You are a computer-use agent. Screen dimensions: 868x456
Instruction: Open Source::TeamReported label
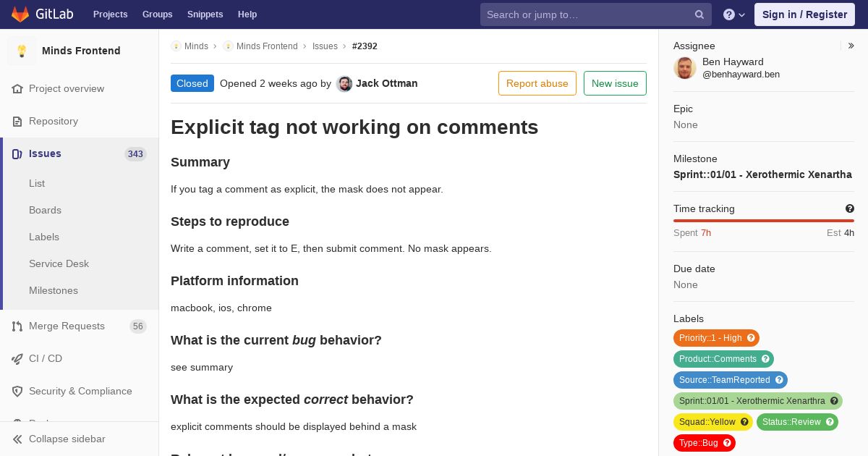pos(724,380)
